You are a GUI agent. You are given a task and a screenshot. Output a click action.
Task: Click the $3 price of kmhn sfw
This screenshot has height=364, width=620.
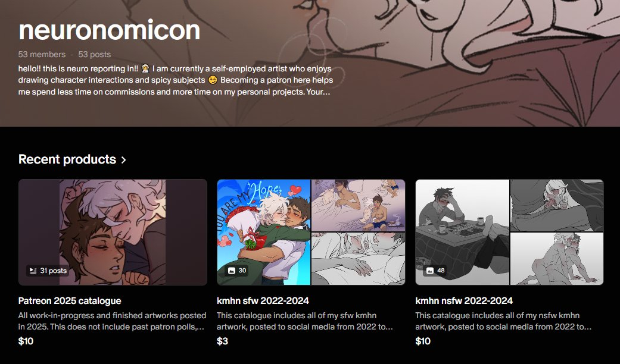pos(222,341)
